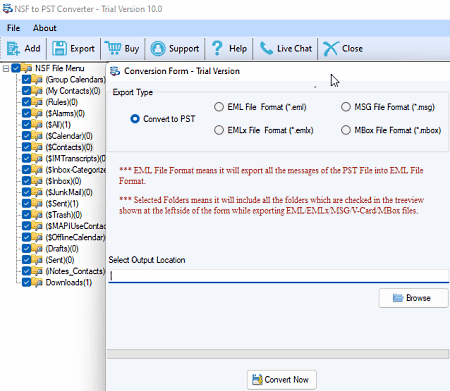
Task: Collapse the NSF File Menu tree
Action: click(x=6, y=69)
